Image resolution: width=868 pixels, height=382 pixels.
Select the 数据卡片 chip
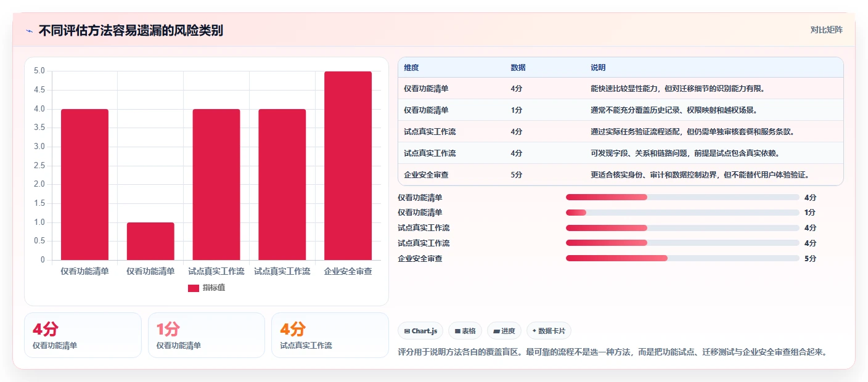click(x=549, y=331)
